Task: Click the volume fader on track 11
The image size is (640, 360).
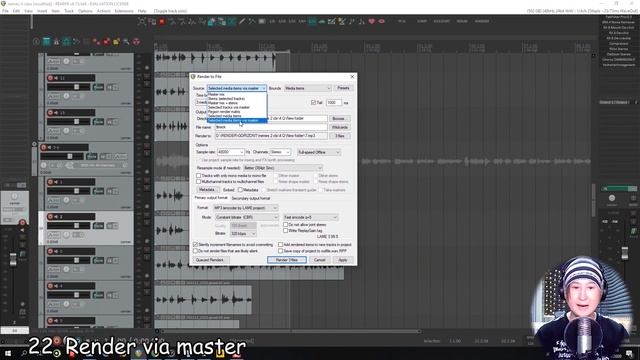Action: (x=76, y=87)
